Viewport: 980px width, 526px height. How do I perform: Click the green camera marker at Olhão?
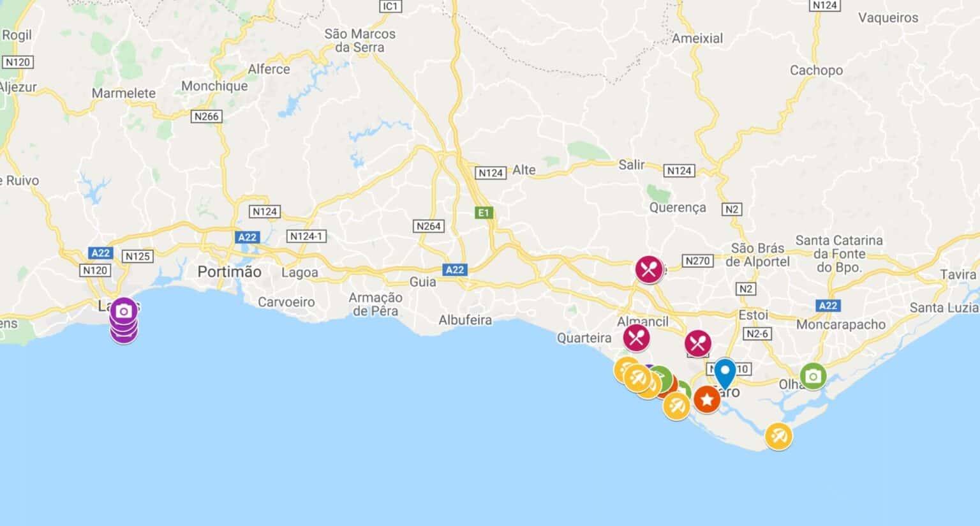pos(813,377)
